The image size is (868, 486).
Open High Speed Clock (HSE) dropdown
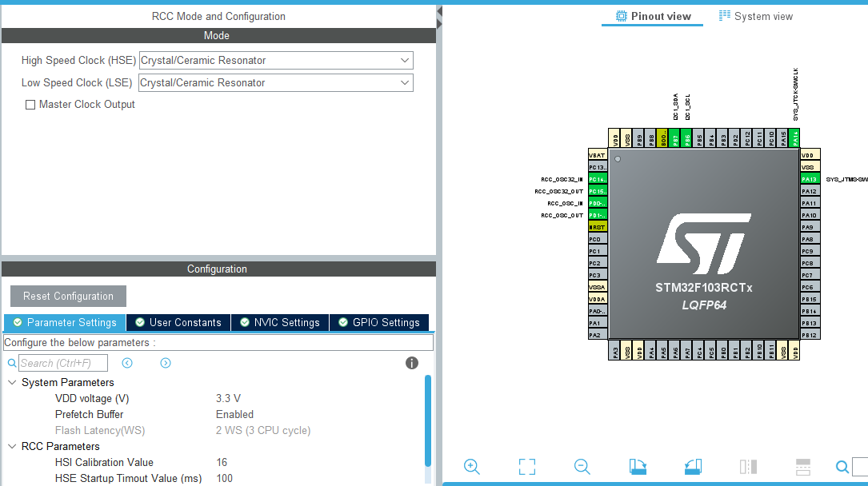[276, 60]
